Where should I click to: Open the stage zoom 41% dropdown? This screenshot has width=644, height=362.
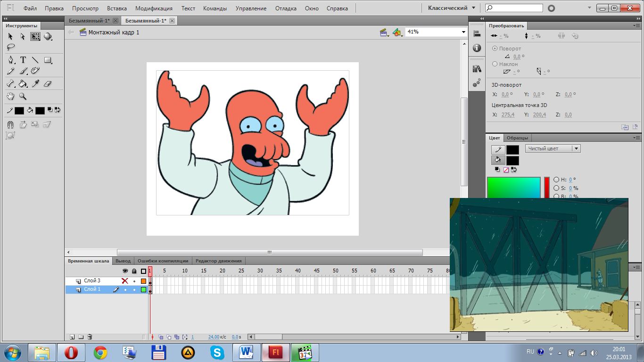tap(463, 32)
